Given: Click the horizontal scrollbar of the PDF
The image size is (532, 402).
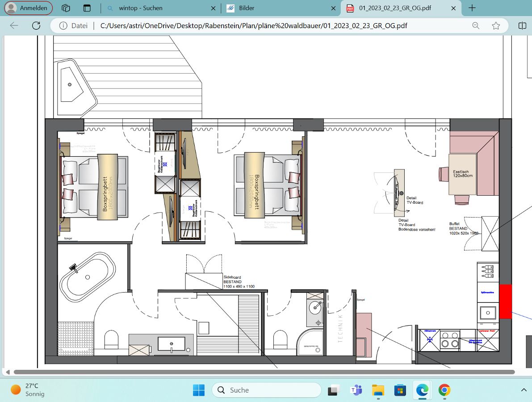Looking at the screenshot, I should (x=264, y=372).
